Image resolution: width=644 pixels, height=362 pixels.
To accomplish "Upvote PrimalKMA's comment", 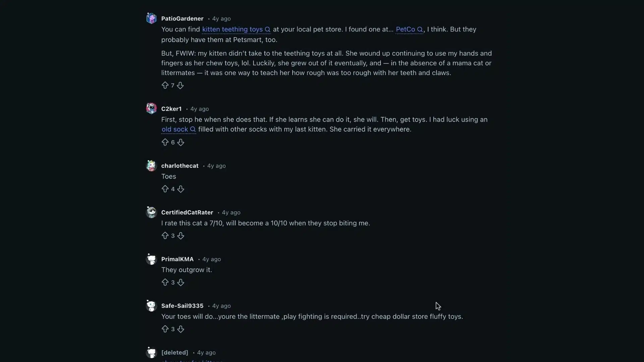I will tap(165, 283).
